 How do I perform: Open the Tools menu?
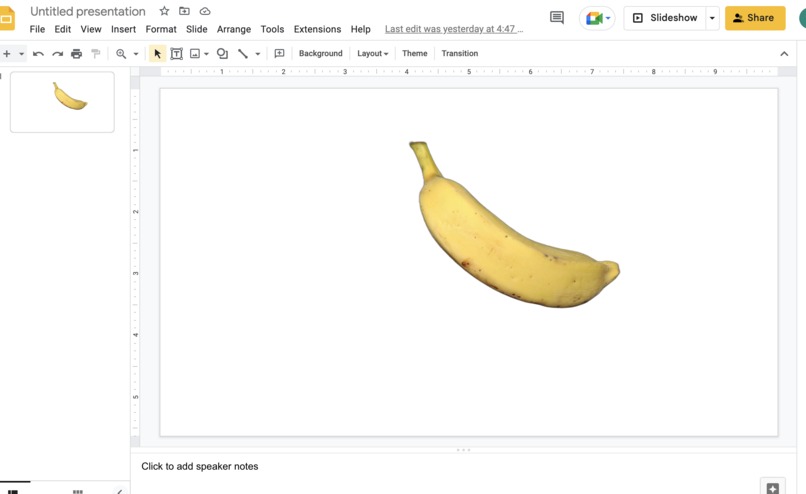click(x=272, y=29)
